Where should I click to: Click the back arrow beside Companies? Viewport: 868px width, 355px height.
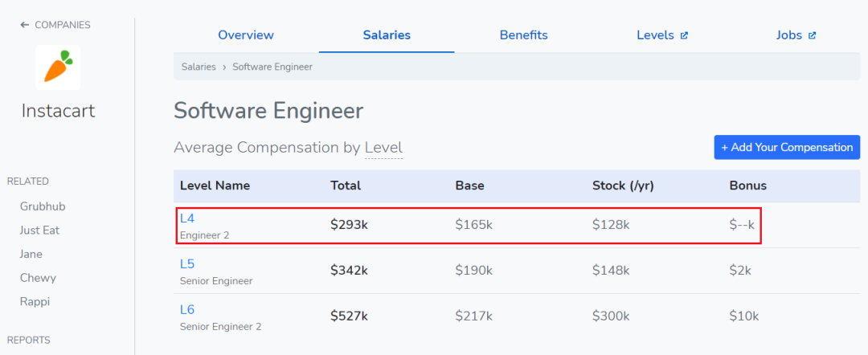(x=25, y=25)
